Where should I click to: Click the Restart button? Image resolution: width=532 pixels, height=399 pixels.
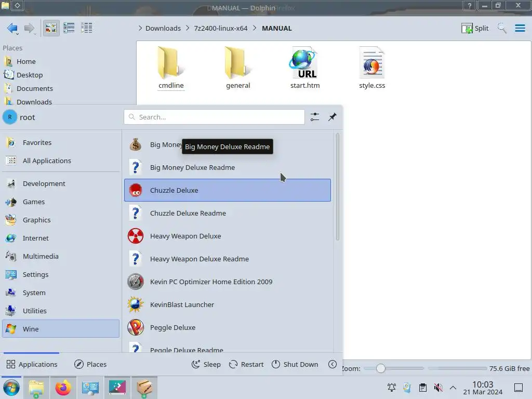[x=246, y=364]
